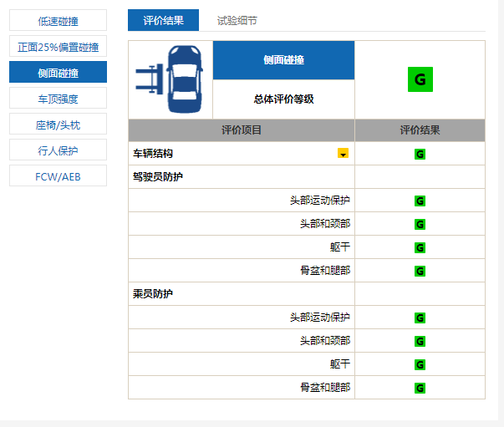Click the G badge for 车辆结构

tap(420, 155)
